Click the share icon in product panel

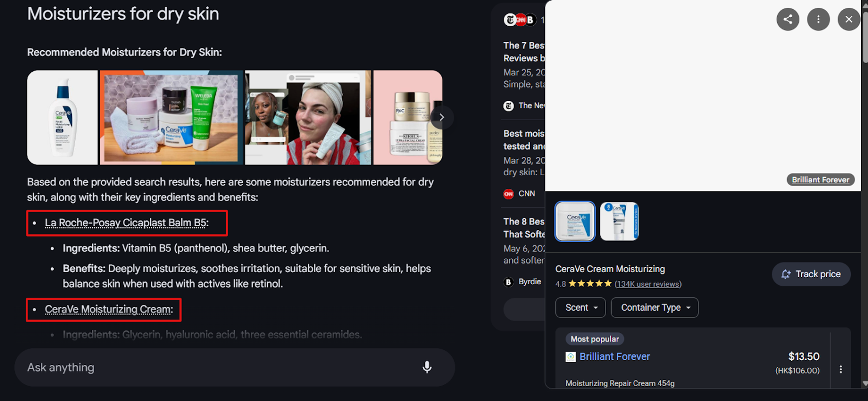coord(788,19)
